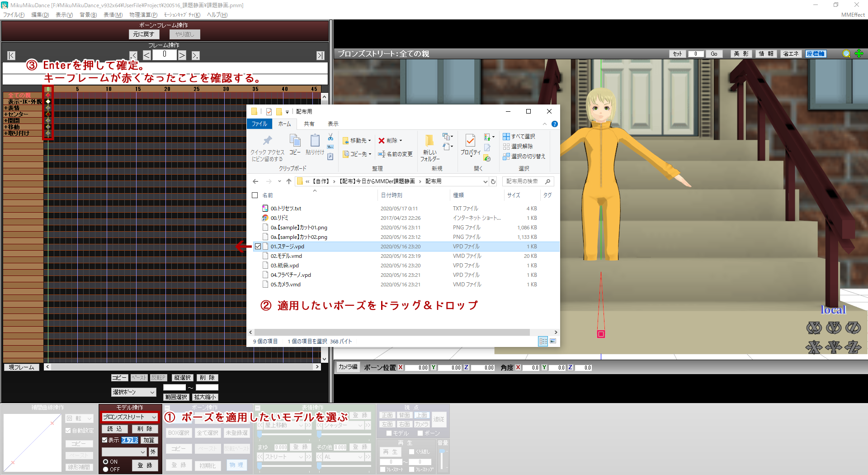
Task: Select the local X rotation axis icon
Action: (x=814, y=328)
